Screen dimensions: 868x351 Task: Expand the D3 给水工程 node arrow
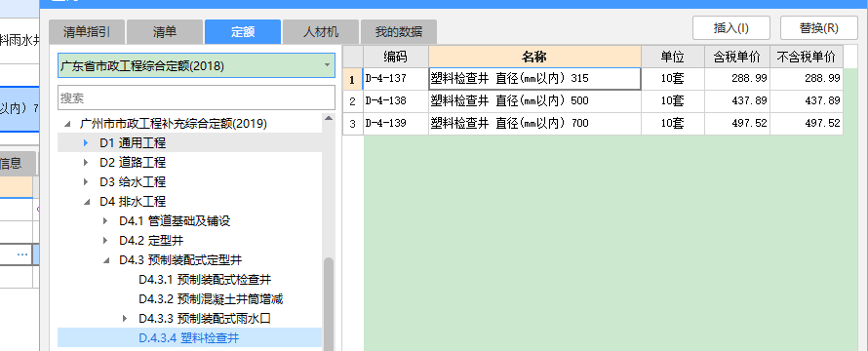pyautogui.click(x=86, y=182)
